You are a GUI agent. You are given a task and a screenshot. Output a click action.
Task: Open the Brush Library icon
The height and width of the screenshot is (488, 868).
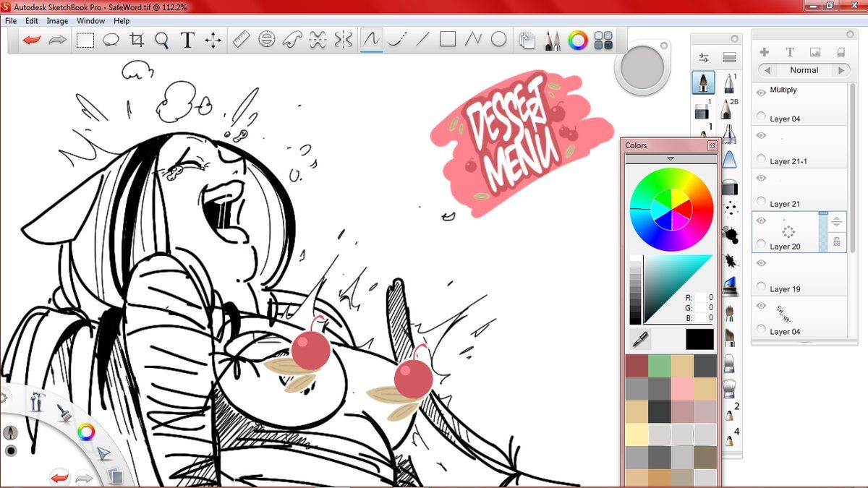tap(729, 58)
